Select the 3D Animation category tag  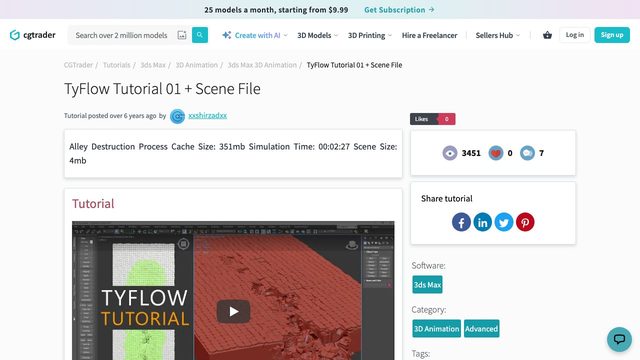click(436, 329)
